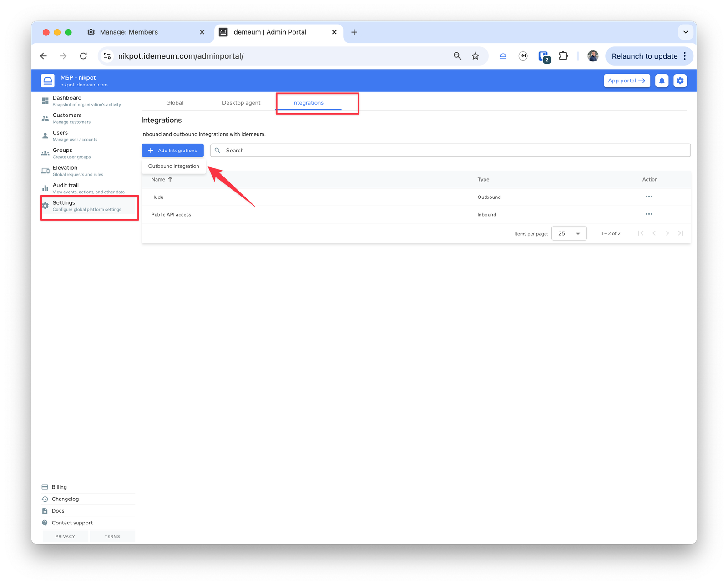Open the Chrome profile avatar

click(593, 56)
